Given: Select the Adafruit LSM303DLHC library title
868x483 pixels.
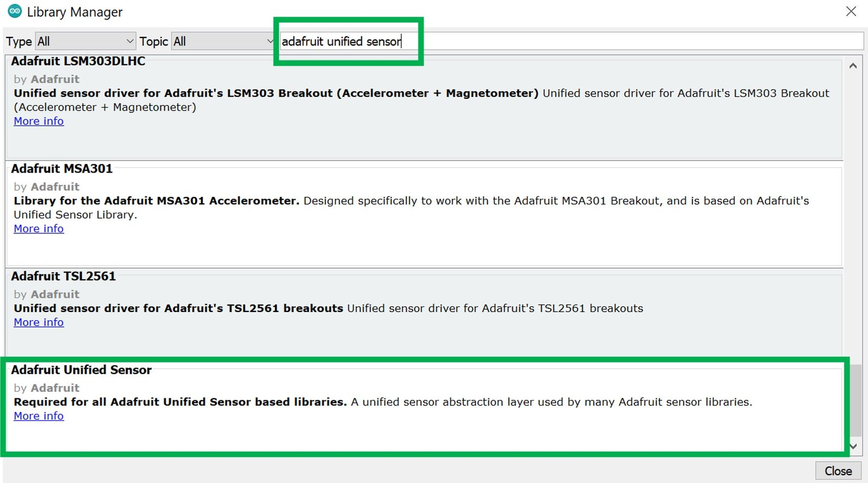Looking at the screenshot, I should 78,61.
